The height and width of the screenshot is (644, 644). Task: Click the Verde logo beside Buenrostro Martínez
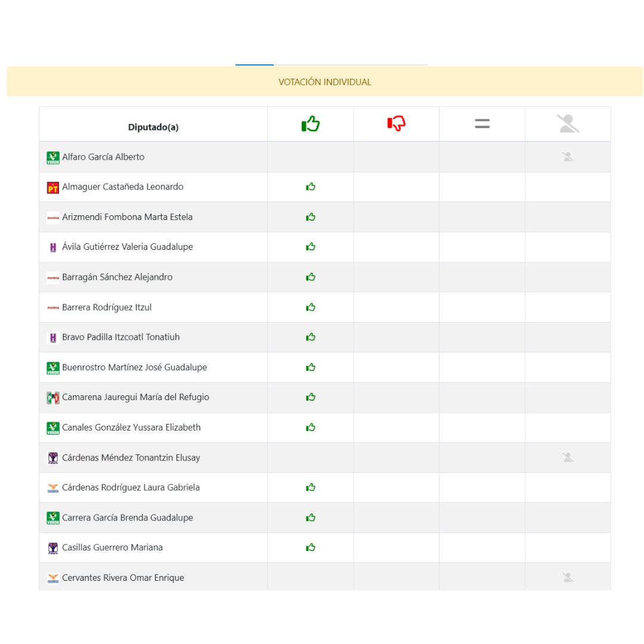coord(53,368)
